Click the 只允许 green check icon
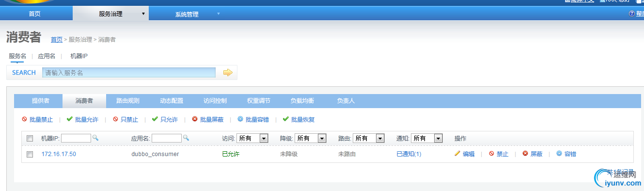 (x=155, y=119)
